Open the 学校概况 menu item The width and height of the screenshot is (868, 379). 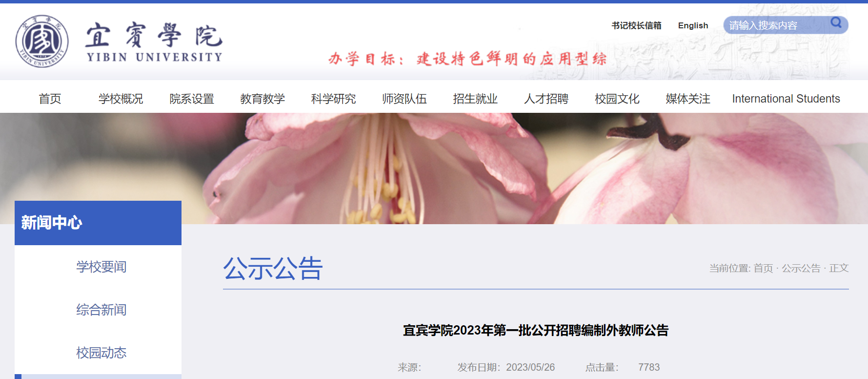[x=121, y=99]
